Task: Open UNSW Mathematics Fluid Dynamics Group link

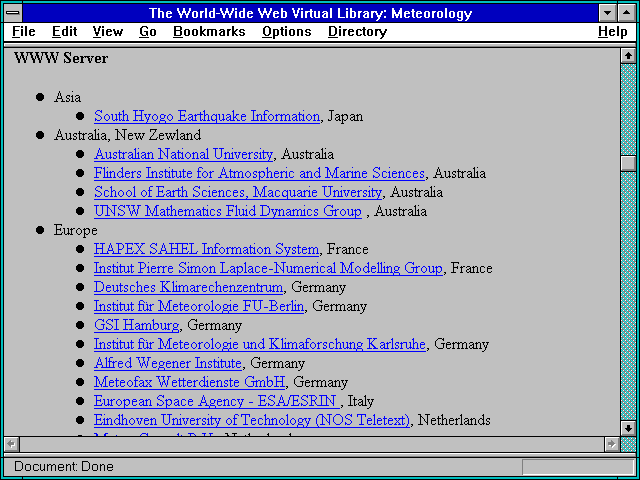Action: (228, 211)
